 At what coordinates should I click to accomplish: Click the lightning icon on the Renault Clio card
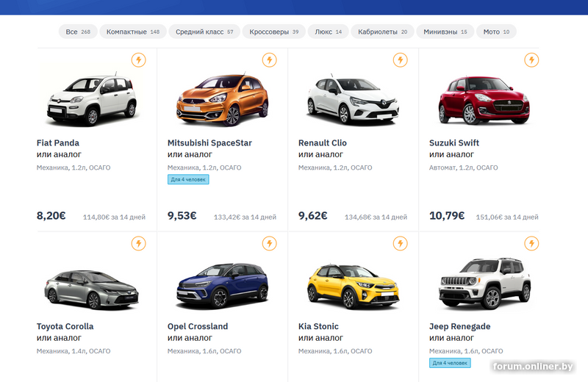click(x=400, y=60)
